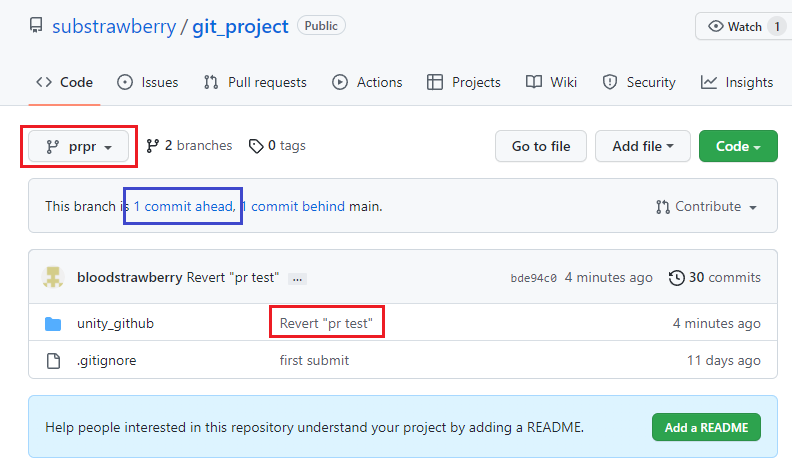This screenshot has width=792, height=473.
Task: Open the Insights tab
Action: [737, 82]
